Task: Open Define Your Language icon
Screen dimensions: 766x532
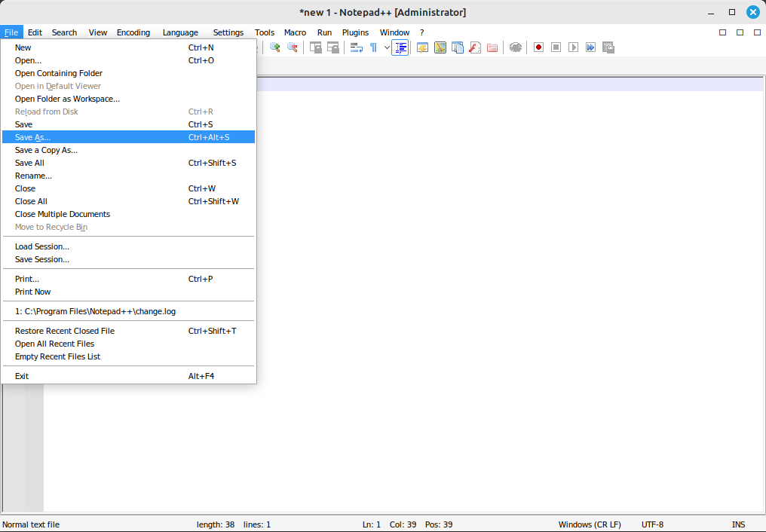Action: (x=422, y=47)
